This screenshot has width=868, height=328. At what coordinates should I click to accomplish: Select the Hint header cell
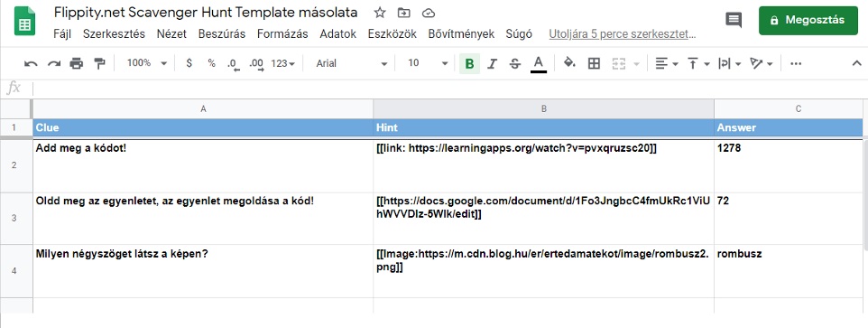[x=543, y=127]
